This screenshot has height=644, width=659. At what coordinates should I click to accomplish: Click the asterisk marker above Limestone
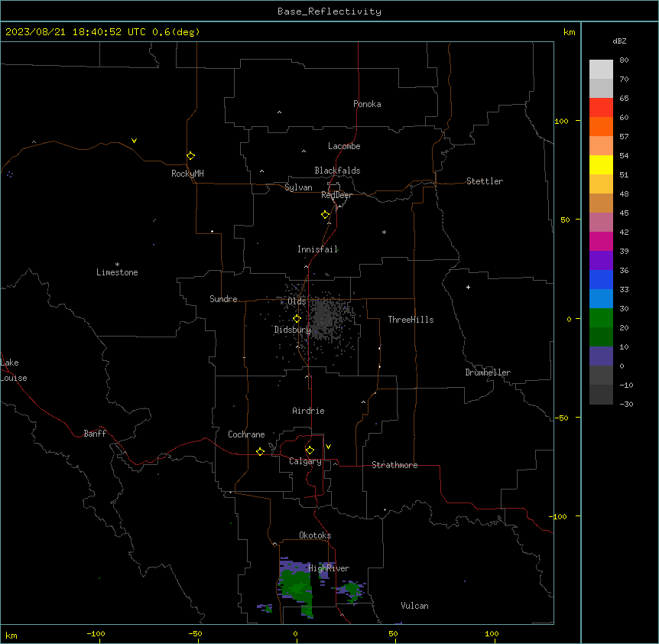[x=117, y=264]
